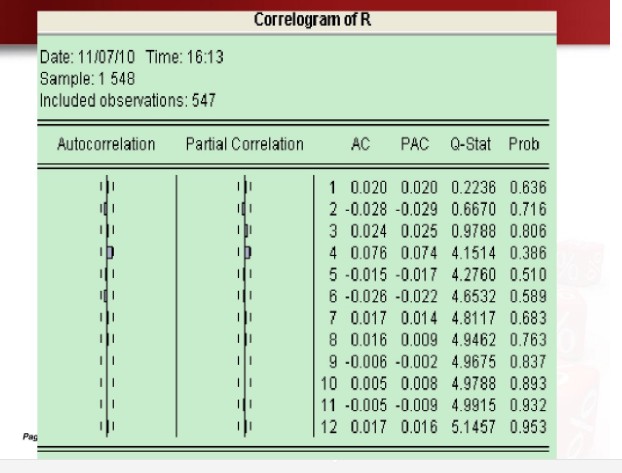Select Prob value 0.837
The height and width of the screenshot is (473, 622).
click(x=528, y=361)
